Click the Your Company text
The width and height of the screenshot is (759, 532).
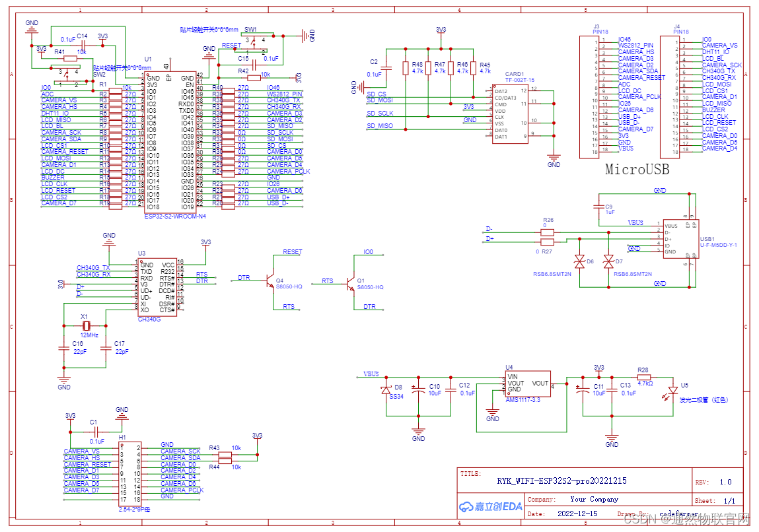[594, 499]
